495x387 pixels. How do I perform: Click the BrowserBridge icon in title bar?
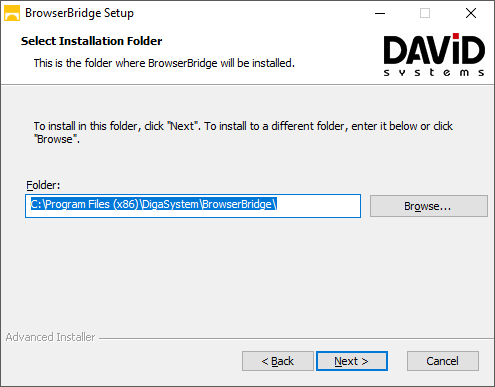click(x=12, y=13)
